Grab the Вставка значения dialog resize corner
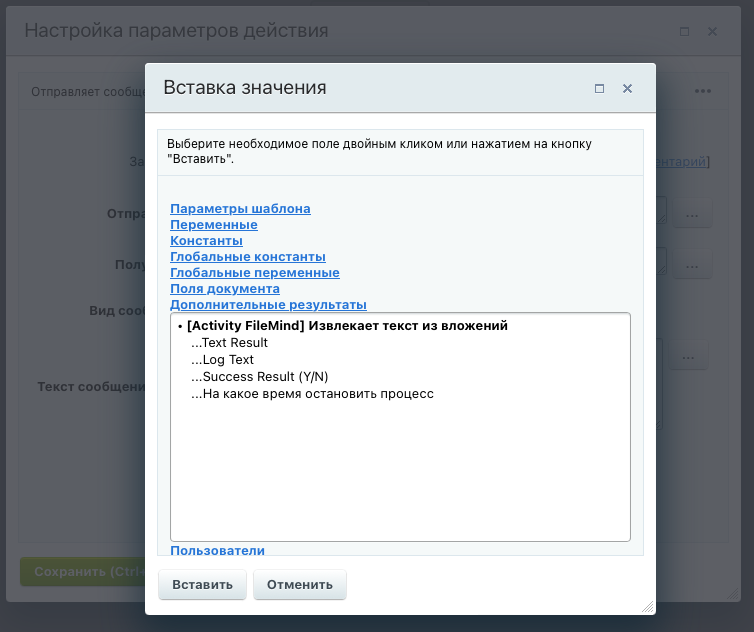754x632 pixels. 648,607
